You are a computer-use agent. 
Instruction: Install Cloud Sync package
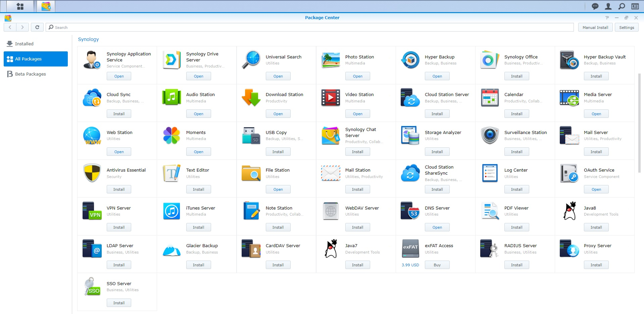click(x=119, y=114)
